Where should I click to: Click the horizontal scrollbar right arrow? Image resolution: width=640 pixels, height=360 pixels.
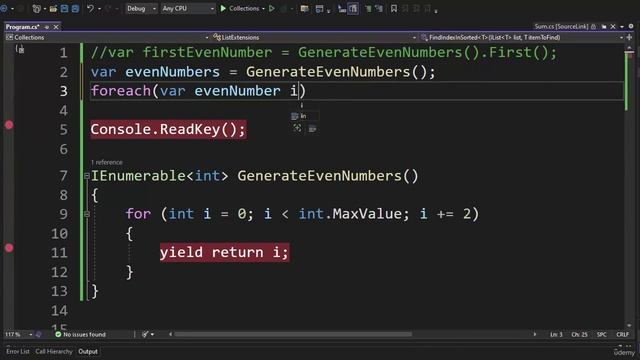pyautogui.click(x=535, y=334)
